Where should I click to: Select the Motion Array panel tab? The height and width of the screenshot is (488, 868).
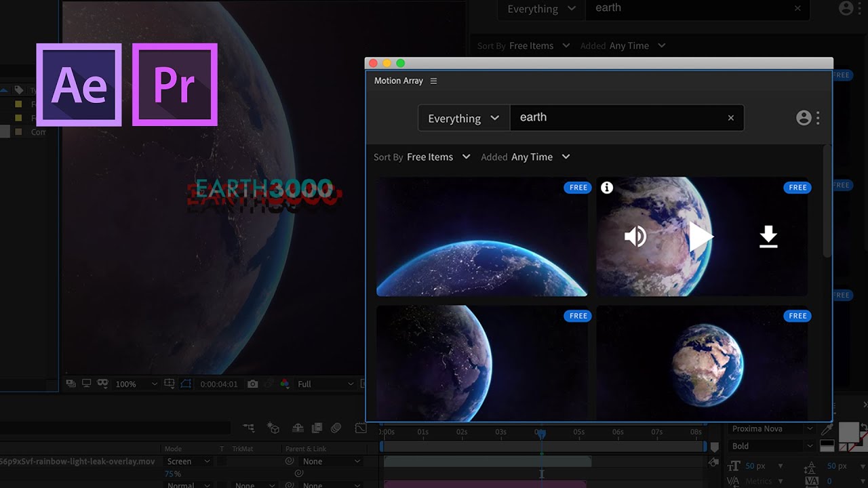tap(399, 81)
